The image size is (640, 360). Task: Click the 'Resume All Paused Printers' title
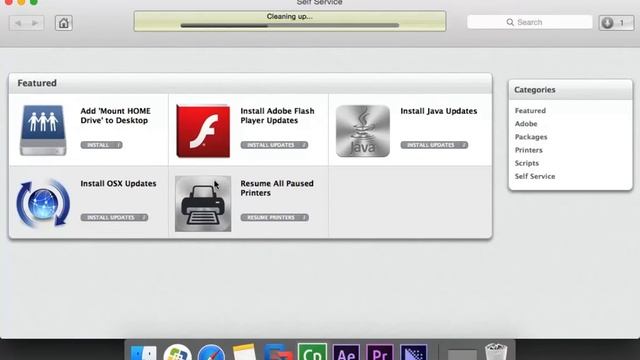pyautogui.click(x=277, y=188)
